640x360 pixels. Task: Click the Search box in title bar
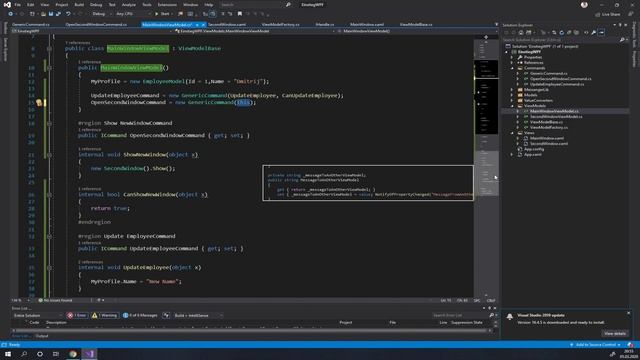(256, 5)
